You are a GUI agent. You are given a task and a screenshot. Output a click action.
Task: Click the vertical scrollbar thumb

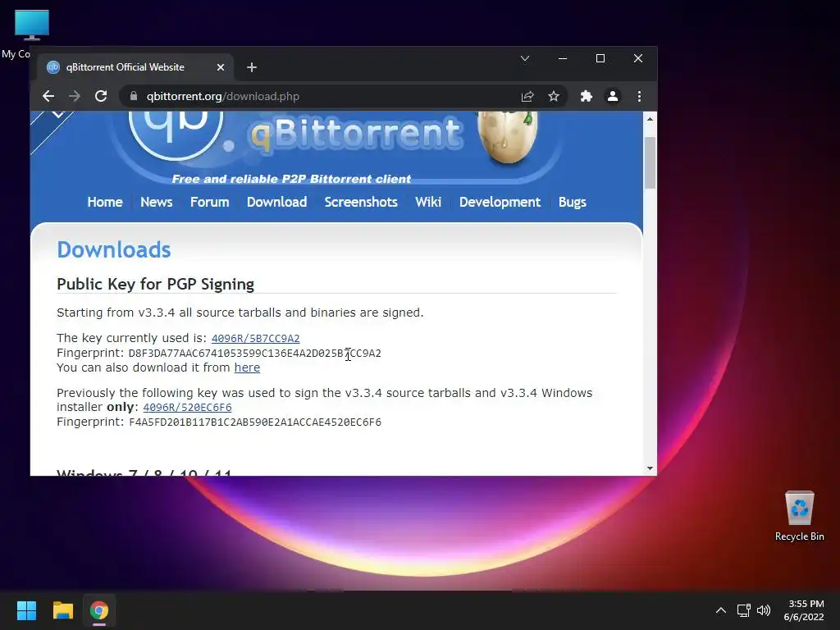tap(650, 163)
